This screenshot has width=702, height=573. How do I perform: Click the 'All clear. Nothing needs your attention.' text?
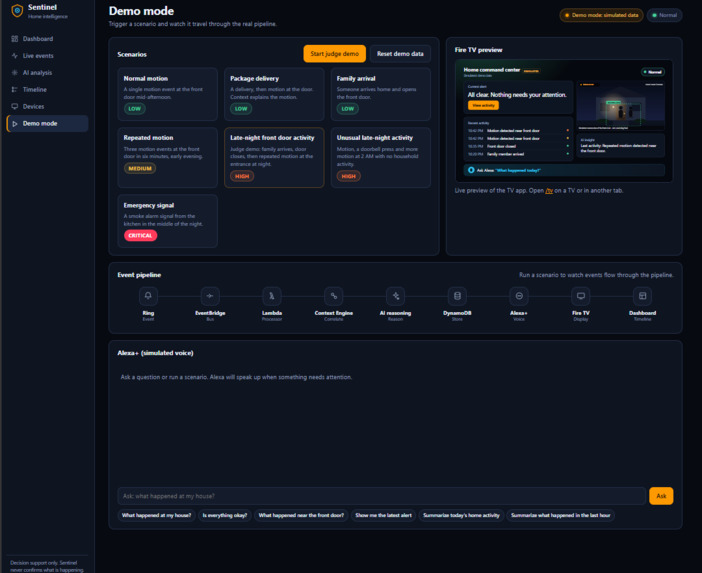click(x=517, y=95)
